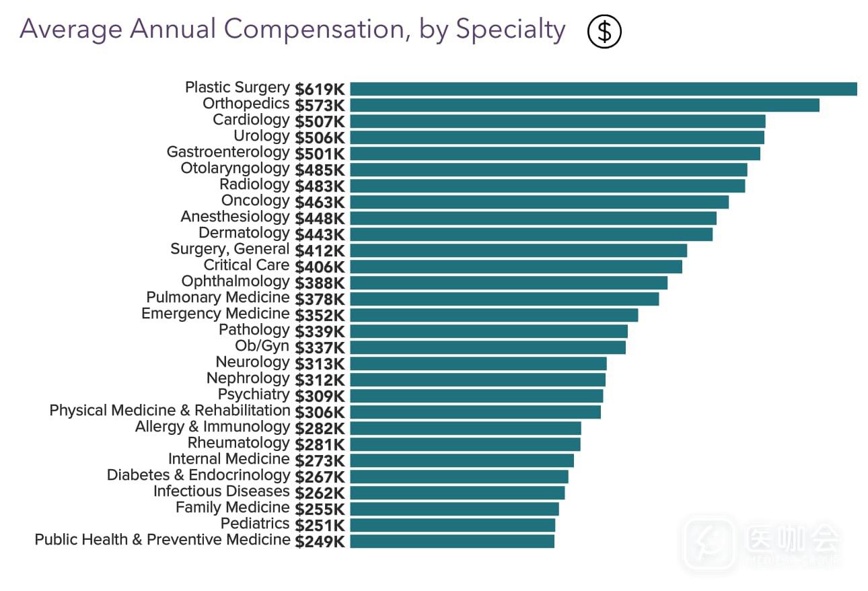Click the Dermatology $443K value
This screenshot has width=868, height=591.
coord(320,234)
